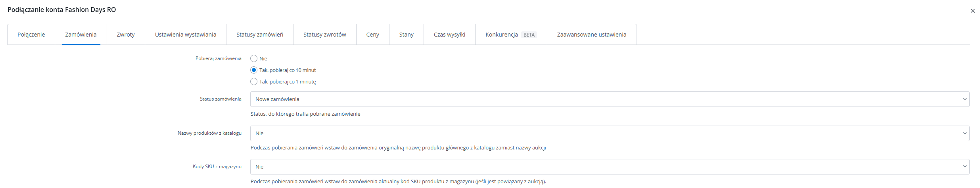Choose 'Tak, pobieraj co 10 minut'

click(254, 70)
